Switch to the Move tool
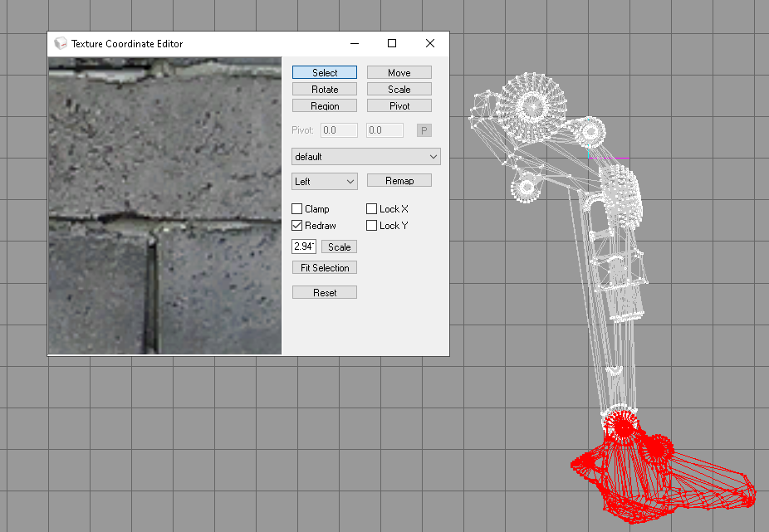This screenshot has width=769, height=532. [x=399, y=73]
